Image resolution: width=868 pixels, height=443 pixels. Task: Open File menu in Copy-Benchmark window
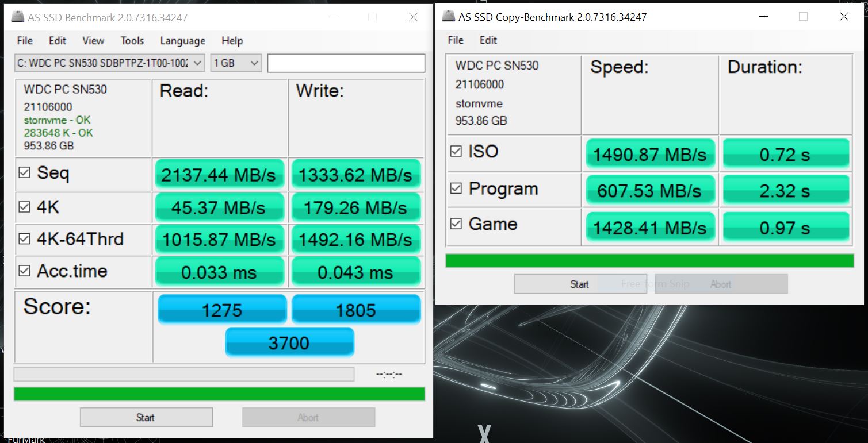(456, 40)
